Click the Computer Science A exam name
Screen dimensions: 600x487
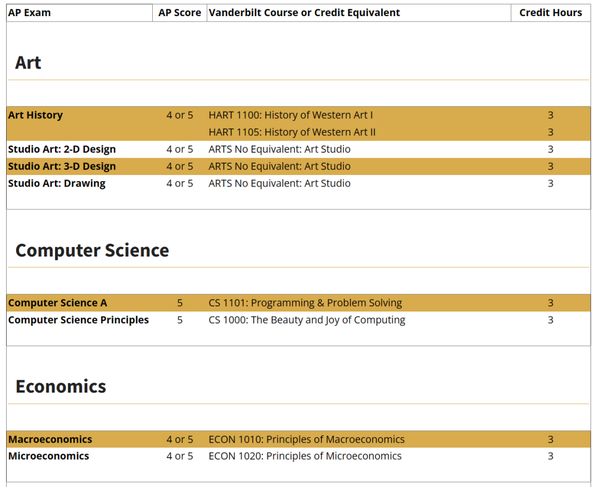pyautogui.click(x=58, y=303)
